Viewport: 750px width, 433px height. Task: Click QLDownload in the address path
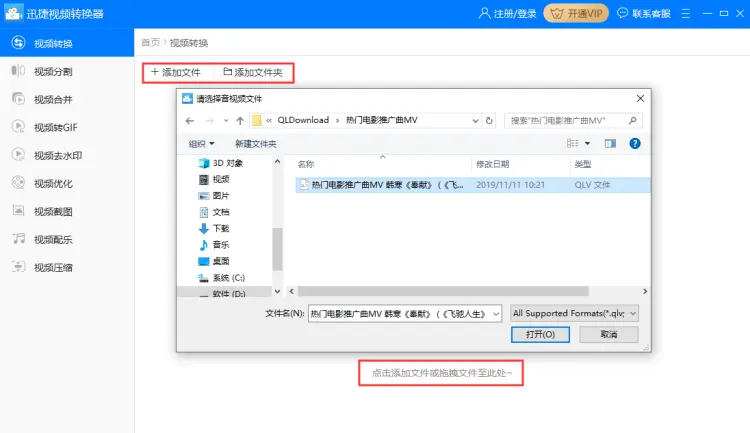tap(303, 120)
